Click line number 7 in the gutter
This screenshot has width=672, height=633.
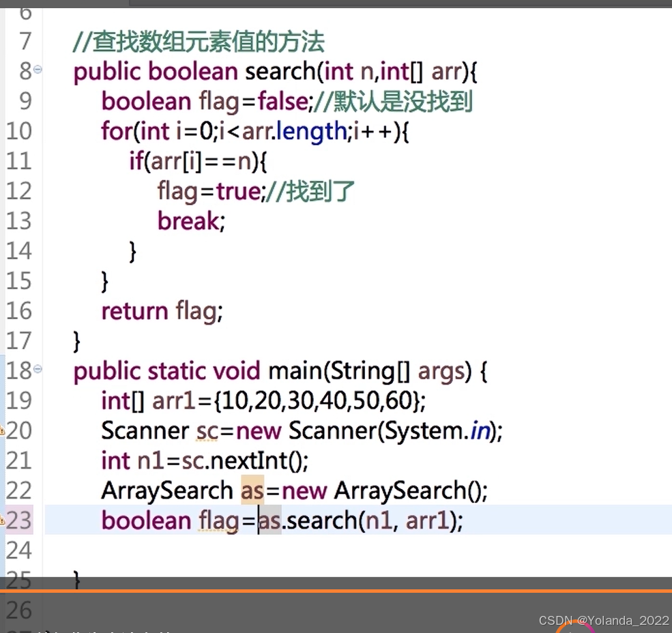point(25,42)
